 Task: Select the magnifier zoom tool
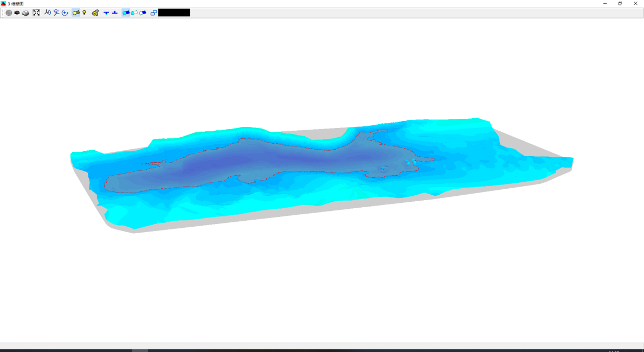[56, 12]
